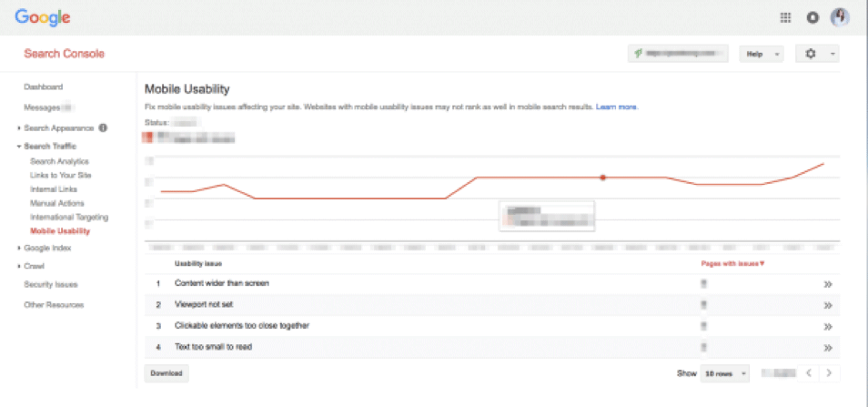Click the notifications icon in header
This screenshot has height=407, width=868.
pyautogui.click(x=812, y=17)
